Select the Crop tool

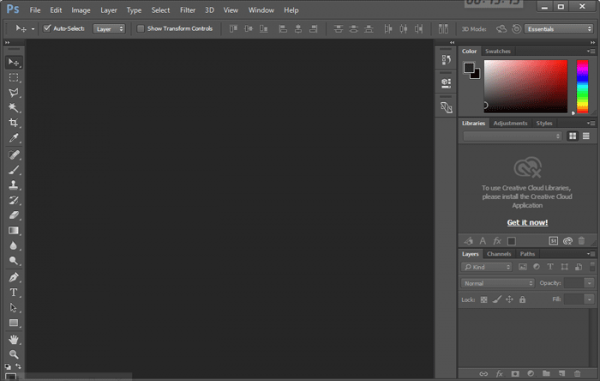[14, 122]
